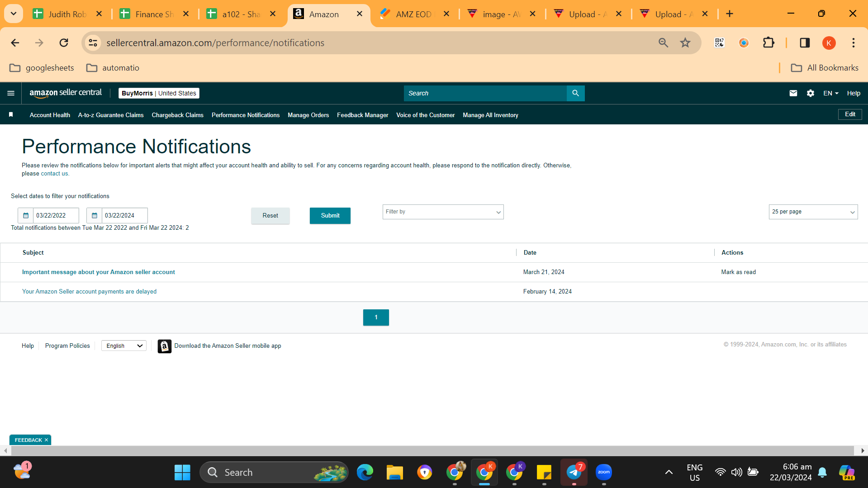Image resolution: width=868 pixels, height=488 pixels.
Task: Open Manage Orders in the nav bar
Action: coord(308,115)
